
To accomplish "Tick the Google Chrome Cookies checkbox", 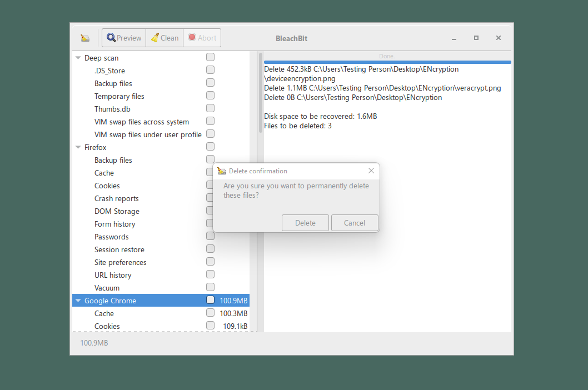I will 211,325.
